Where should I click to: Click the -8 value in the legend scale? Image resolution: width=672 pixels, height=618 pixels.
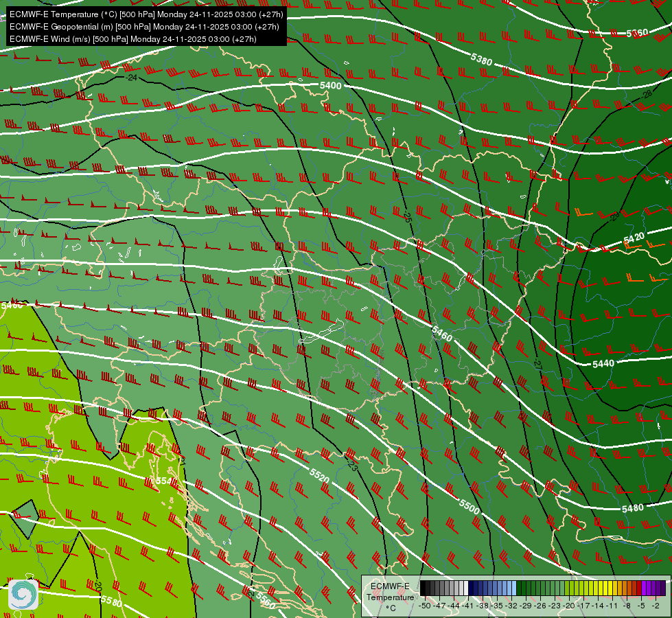coord(627,606)
